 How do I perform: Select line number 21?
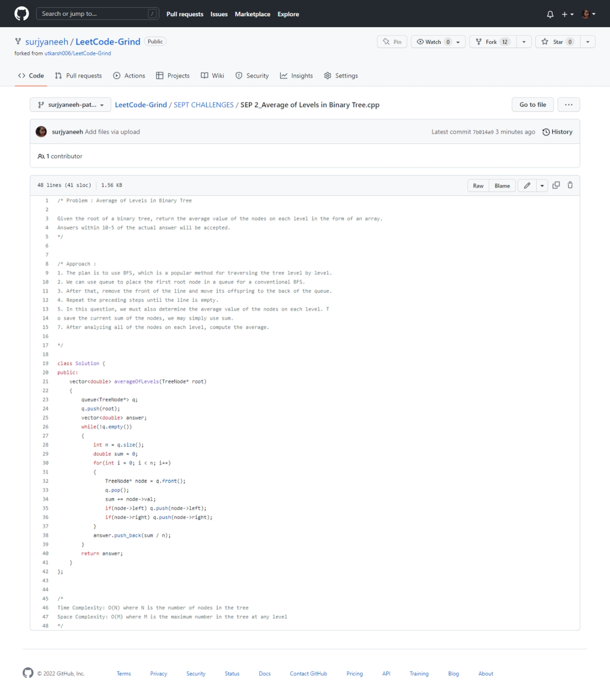click(x=46, y=382)
